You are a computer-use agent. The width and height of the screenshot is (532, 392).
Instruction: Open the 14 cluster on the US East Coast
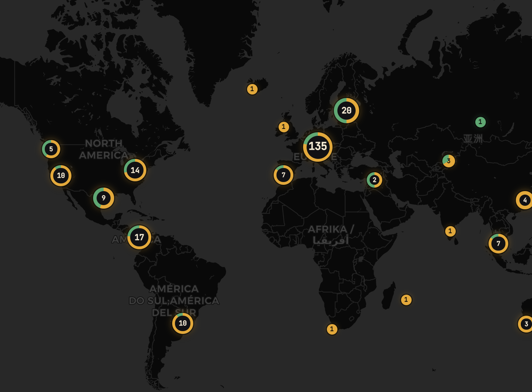(x=135, y=170)
